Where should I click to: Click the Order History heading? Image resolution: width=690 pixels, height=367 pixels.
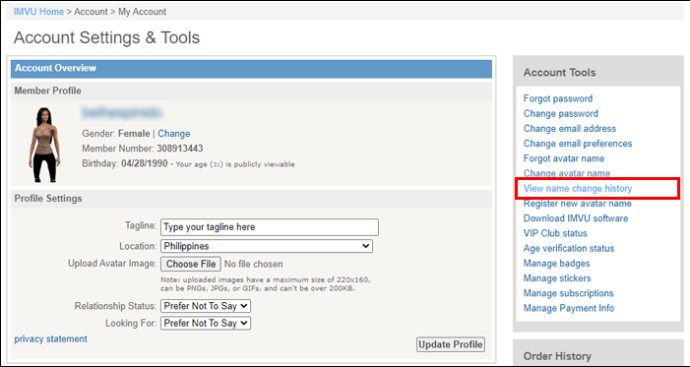tap(557, 356)
